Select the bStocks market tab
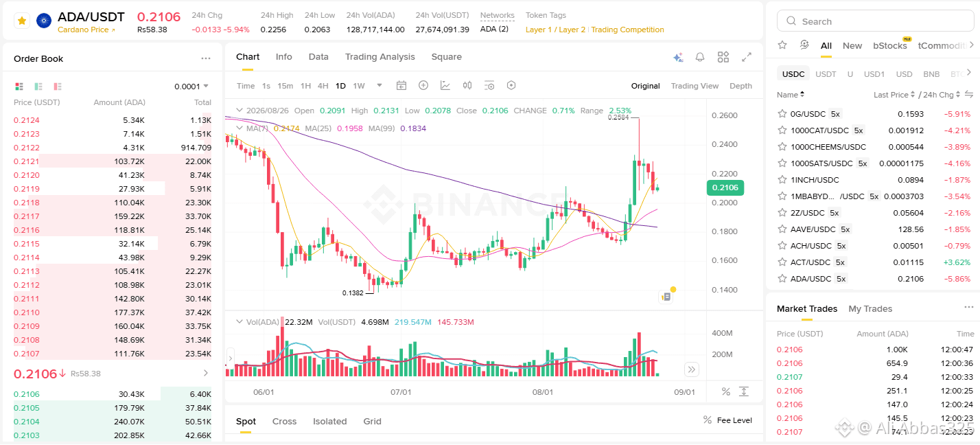This screenshot has width=980, height=445. point(890,45)
